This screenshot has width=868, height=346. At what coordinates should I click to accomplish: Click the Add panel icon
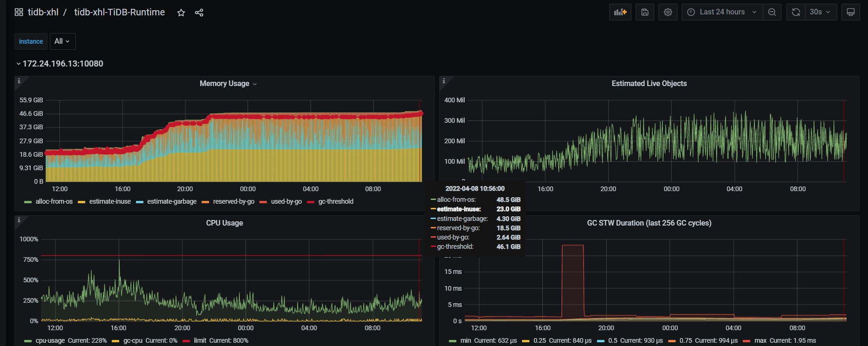click(x=620, y=12)
